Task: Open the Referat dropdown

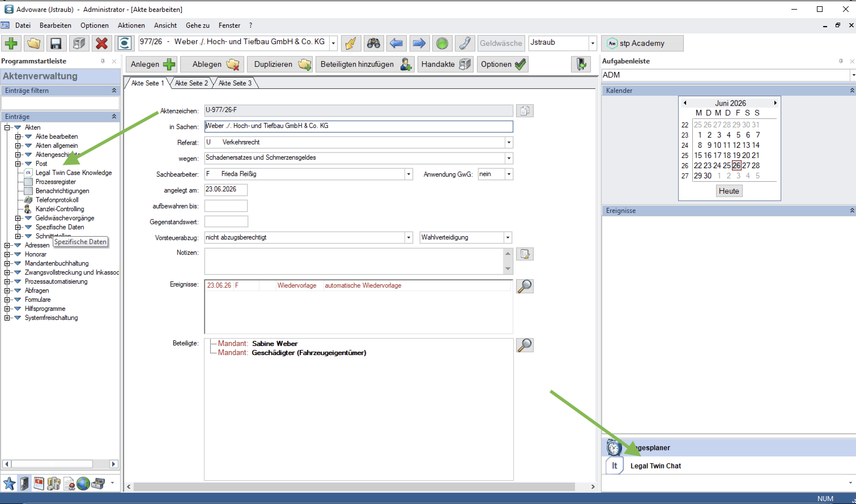Action: pos(508,142)
